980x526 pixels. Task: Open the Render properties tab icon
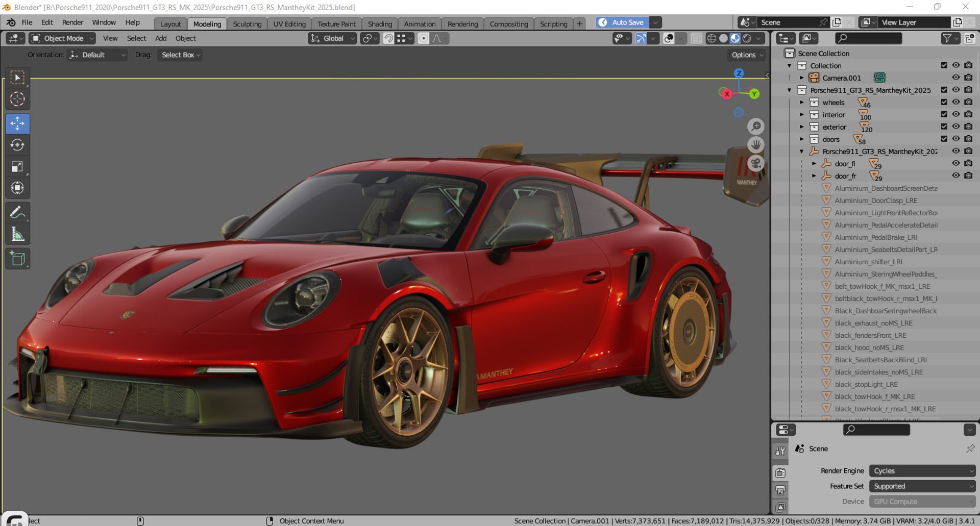click(780, 473)
